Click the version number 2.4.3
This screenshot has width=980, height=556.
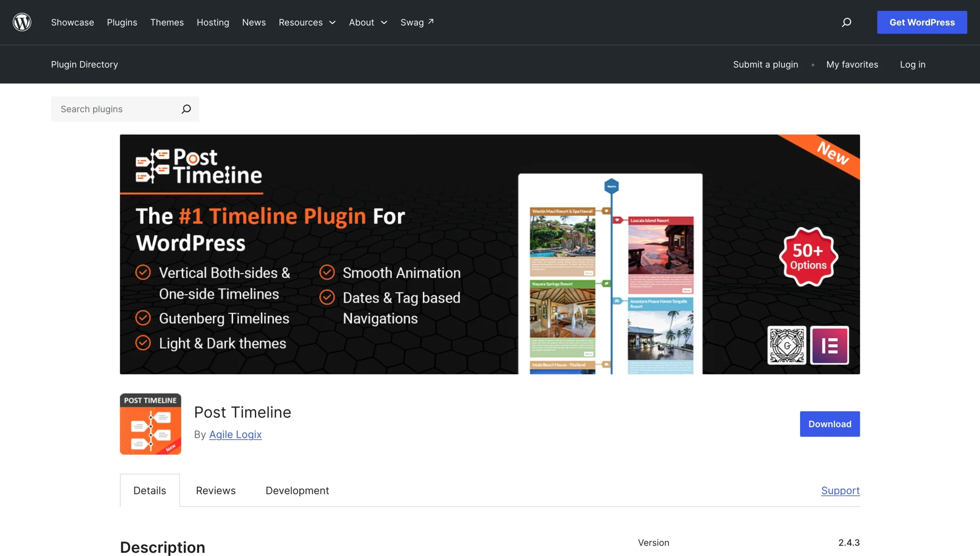point(849,543)
